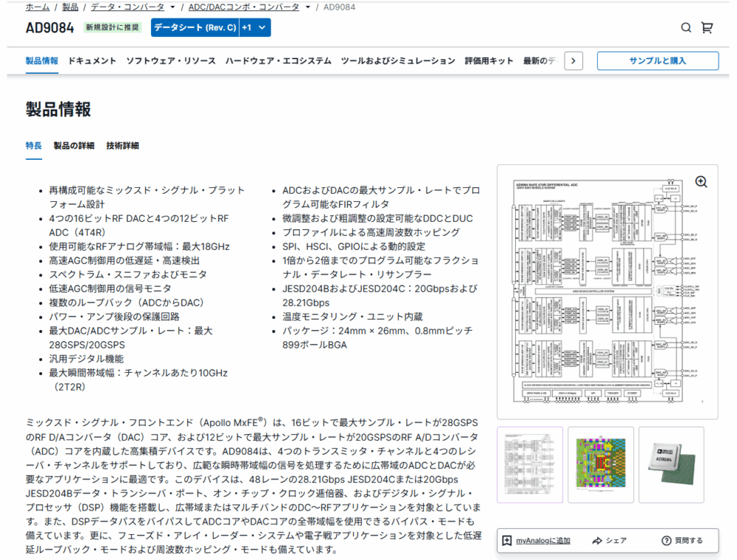This screenshot has height=560, width=737.
Task: Select the colorful chip layout thumbnail
Action: click(x=601, y=465)
